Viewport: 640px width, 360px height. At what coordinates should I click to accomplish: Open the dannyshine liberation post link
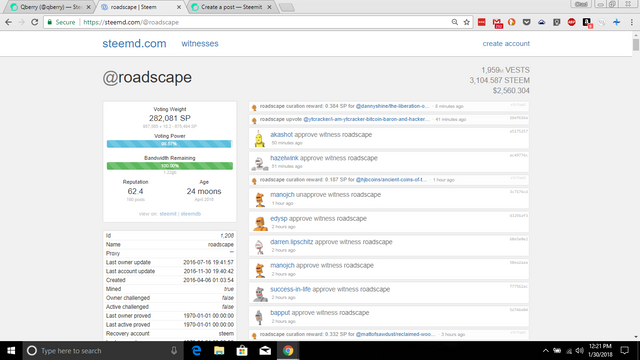392,106
